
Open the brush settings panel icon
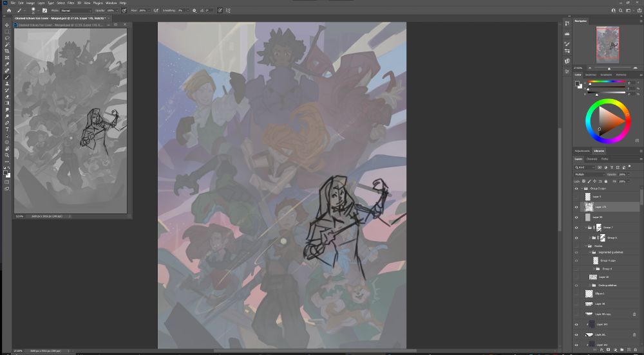coord(45,10)
